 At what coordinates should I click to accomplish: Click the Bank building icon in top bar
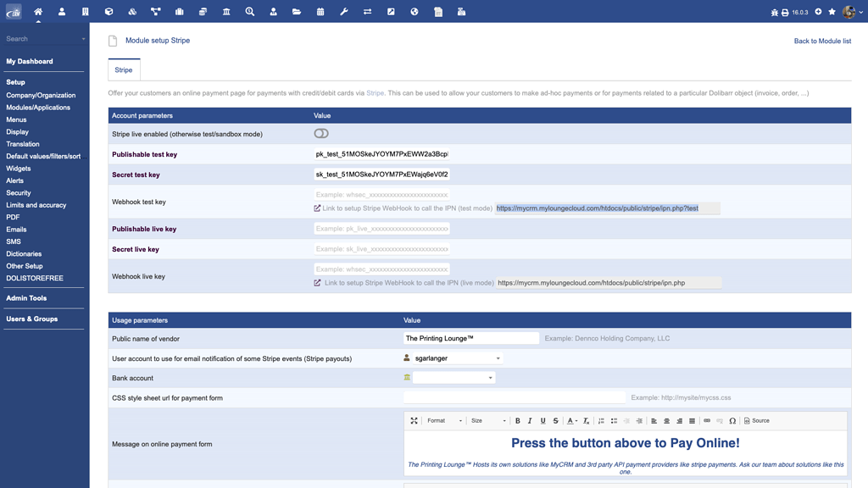click(x=226, y=12)
